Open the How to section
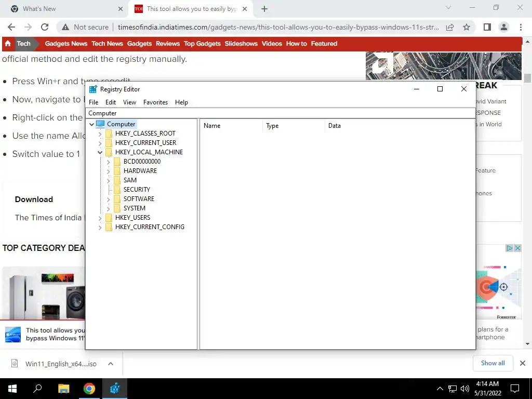 pyautogui.click(x=296, y=44)
